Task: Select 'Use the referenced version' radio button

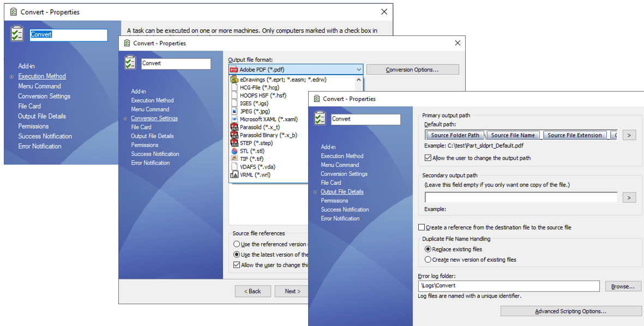Action: (x=237, y=244)
